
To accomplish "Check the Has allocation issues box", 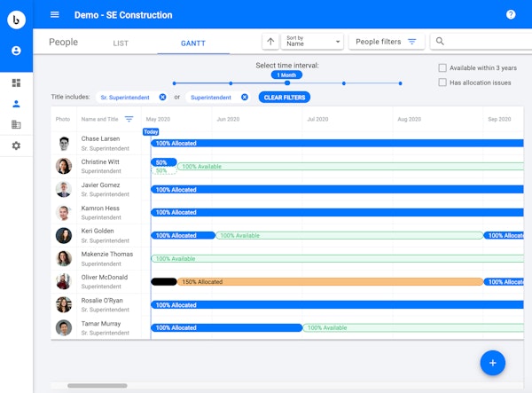I will [x=442, y=83].
